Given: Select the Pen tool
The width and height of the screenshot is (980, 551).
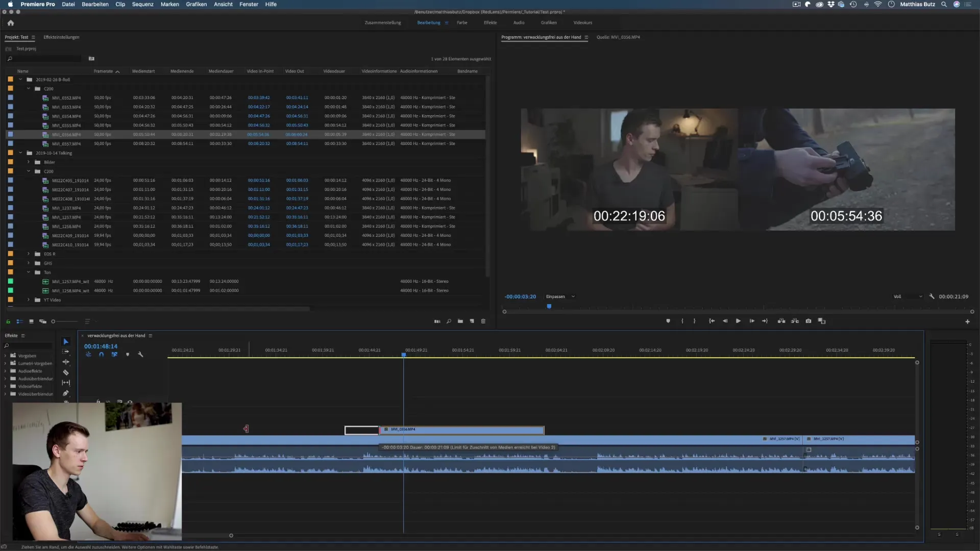Looking at the screenshot, I should coord(66,393).
